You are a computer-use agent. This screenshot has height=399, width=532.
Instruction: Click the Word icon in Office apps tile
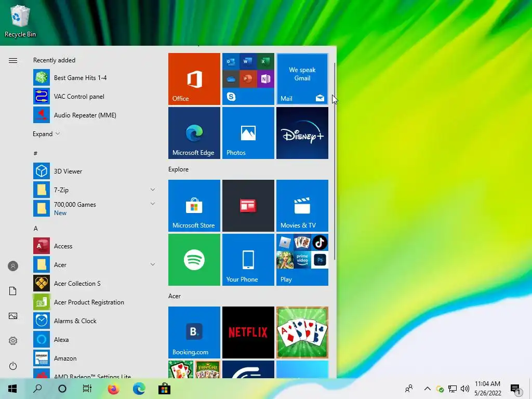pyautogui.click(x=247, y=61)
